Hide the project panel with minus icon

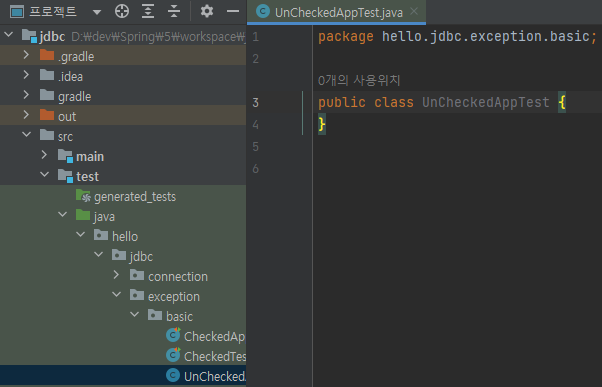pyautogui.click(x=233, y=12)
